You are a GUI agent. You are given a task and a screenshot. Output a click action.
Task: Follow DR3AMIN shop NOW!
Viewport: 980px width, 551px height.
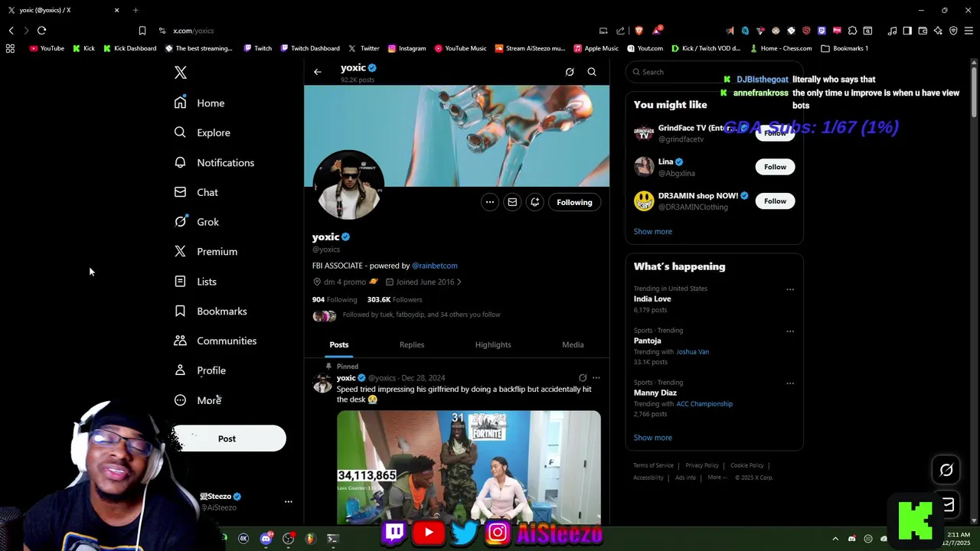pos(775,201)
